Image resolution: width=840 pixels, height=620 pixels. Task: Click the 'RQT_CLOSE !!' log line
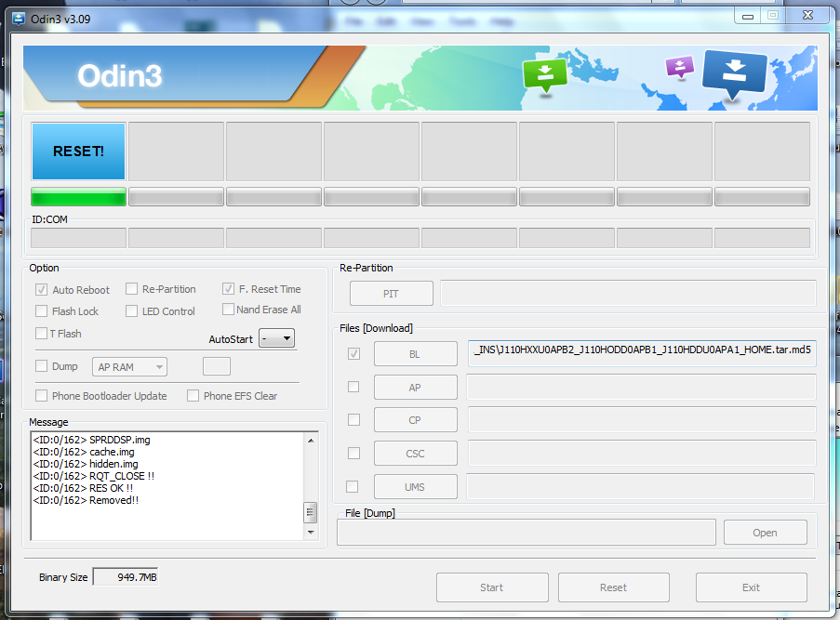pyautogui.click(x=94, y=476)
